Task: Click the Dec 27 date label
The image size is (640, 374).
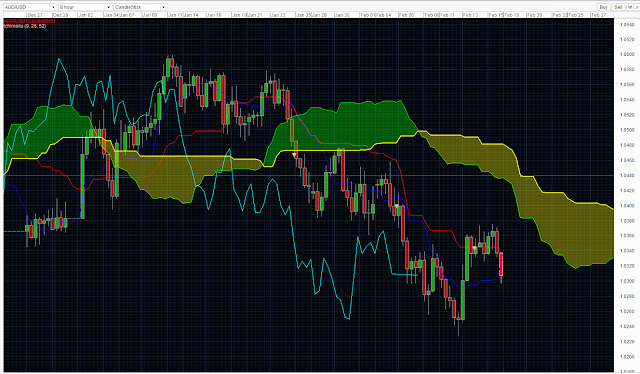Action: click(x=35, y=15)
